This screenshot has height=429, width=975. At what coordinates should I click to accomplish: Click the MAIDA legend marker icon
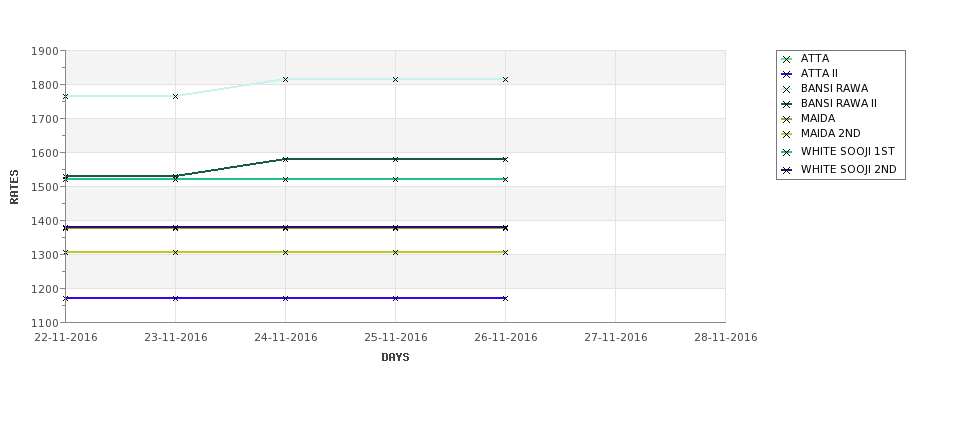tap(786, 119)
